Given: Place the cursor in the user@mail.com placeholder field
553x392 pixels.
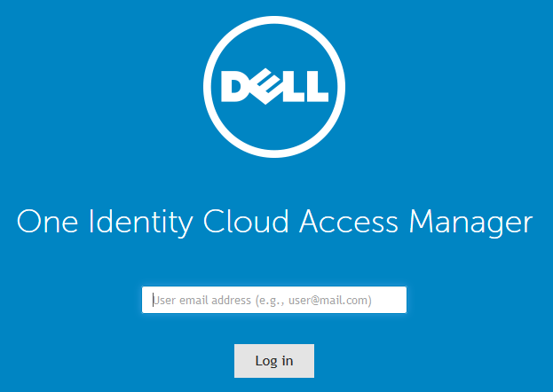Looking at the screenshot, I should [x=274, y=301].
